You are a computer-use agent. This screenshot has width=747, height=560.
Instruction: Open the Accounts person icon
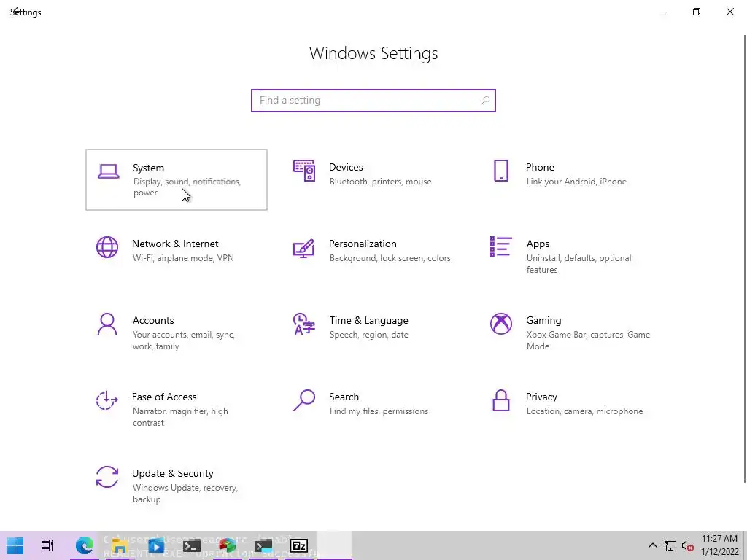coord(107,324)
